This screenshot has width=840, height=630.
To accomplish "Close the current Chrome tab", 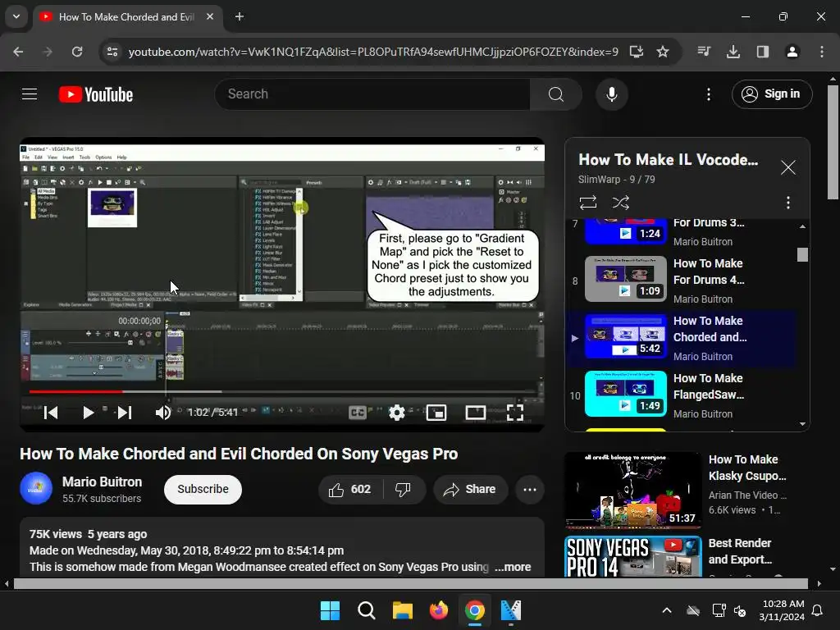I will coord(210,16).
